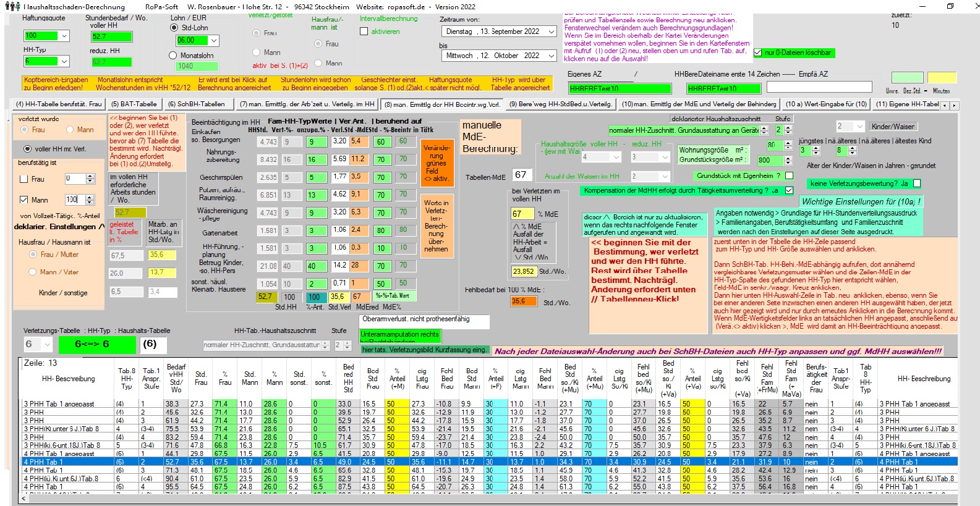980x506 pixels.
Task: Decrease the berufstätig Frau percentage spinner
Action: pos(90,181)
